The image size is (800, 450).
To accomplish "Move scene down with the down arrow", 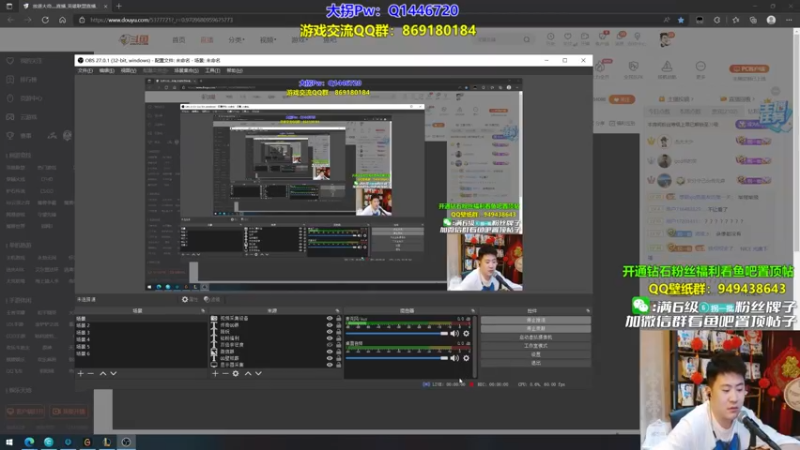I will 113,373.
